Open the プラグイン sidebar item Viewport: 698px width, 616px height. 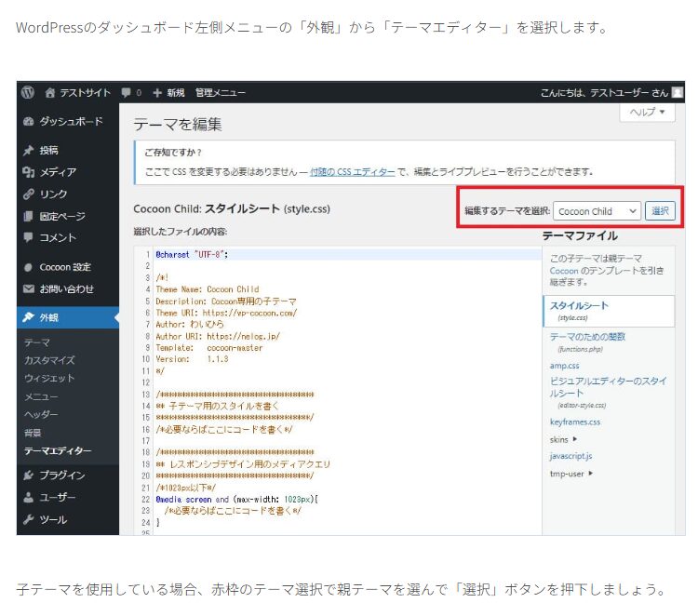(x=61, y=475)
